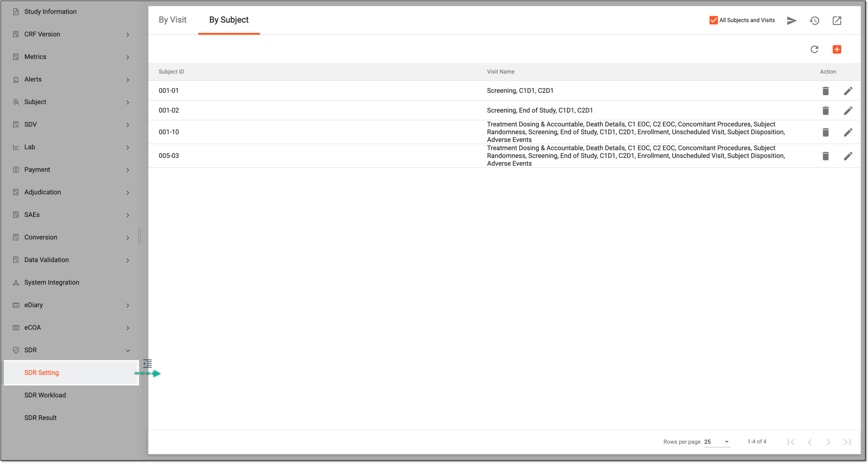Viewport: 868px width, 463px height.
Task: Edit the 005-03 subject row
Action: [848, 156]
